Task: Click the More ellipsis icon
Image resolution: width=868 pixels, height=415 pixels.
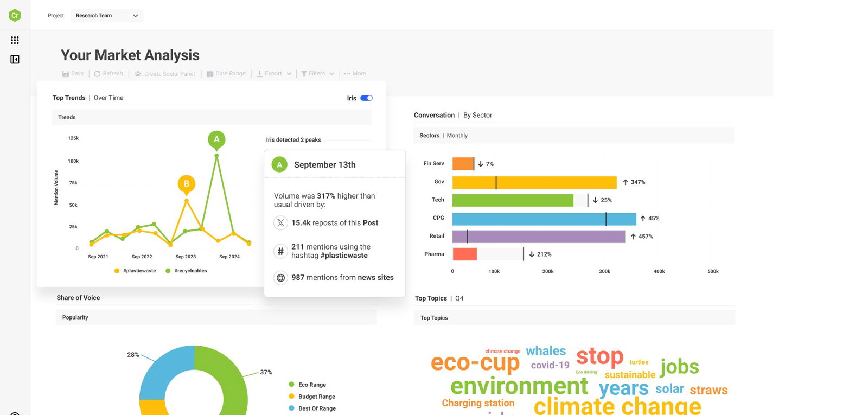Action: (x=347, y=74)
